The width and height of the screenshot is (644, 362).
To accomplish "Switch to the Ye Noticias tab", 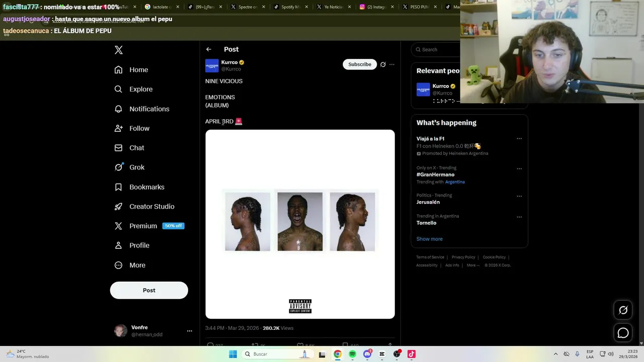I will point(331,7).
